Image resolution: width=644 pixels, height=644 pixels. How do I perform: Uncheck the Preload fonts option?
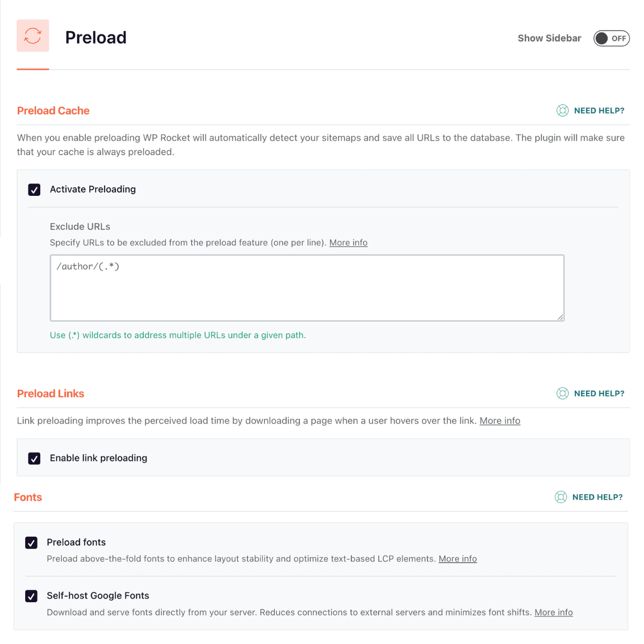pyautogui.click(x=31, y=543)
